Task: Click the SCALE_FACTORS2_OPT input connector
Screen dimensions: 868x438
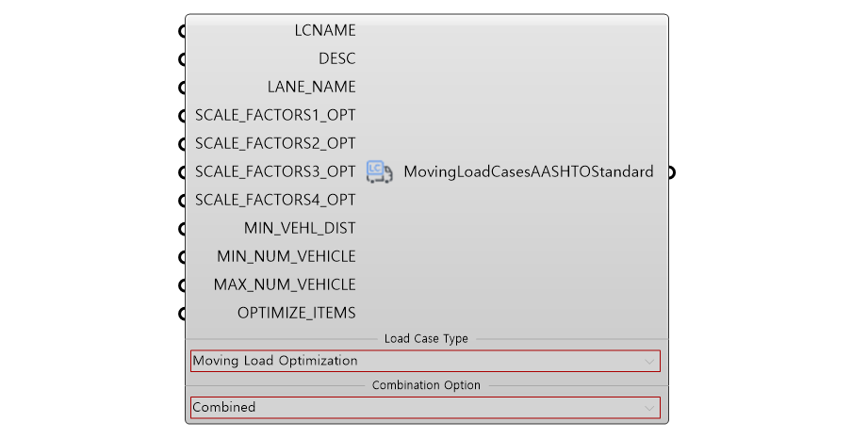Action: tap(182, 144)
